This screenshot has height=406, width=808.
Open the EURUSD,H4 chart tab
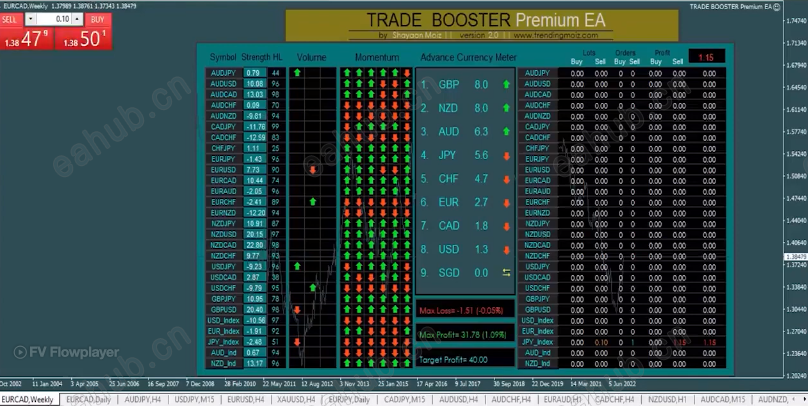(246, 399)
